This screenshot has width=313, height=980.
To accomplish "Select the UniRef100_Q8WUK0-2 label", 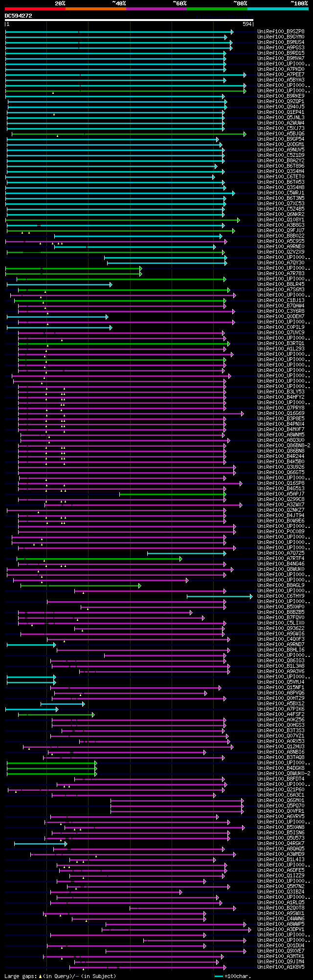I will (x=284, y=774).
